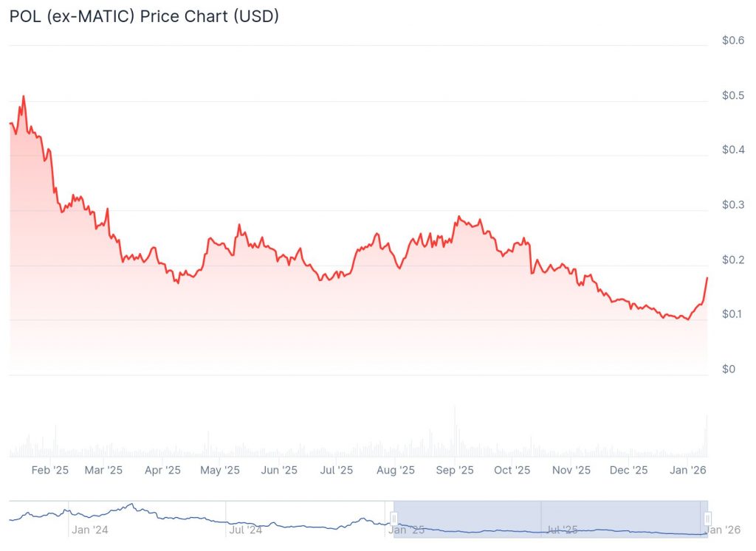
Task: Click the highest price peak on the red line
Action: tap(24, 96)
